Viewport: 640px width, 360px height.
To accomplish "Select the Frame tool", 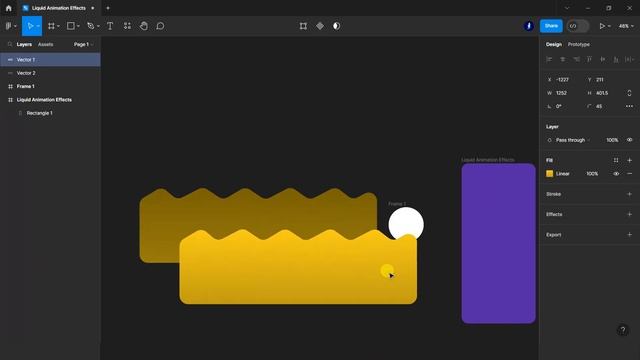I will [51, 26].
